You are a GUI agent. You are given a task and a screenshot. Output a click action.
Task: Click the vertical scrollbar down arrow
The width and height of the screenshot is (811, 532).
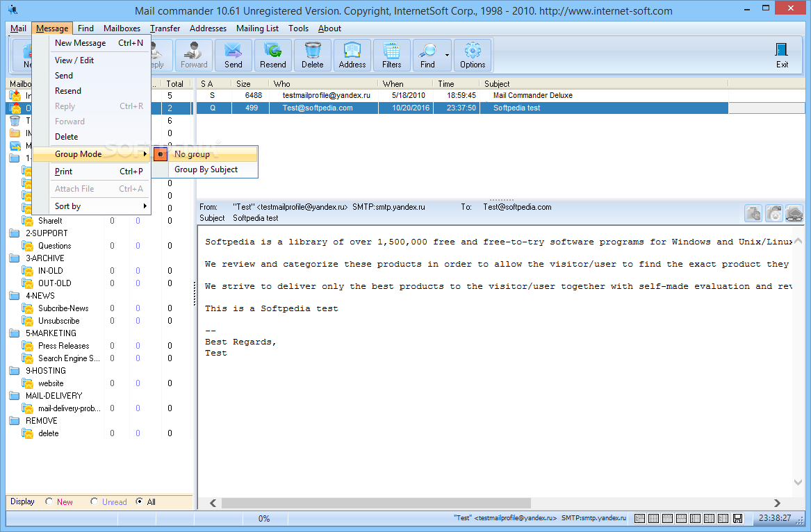click(798, 482)
